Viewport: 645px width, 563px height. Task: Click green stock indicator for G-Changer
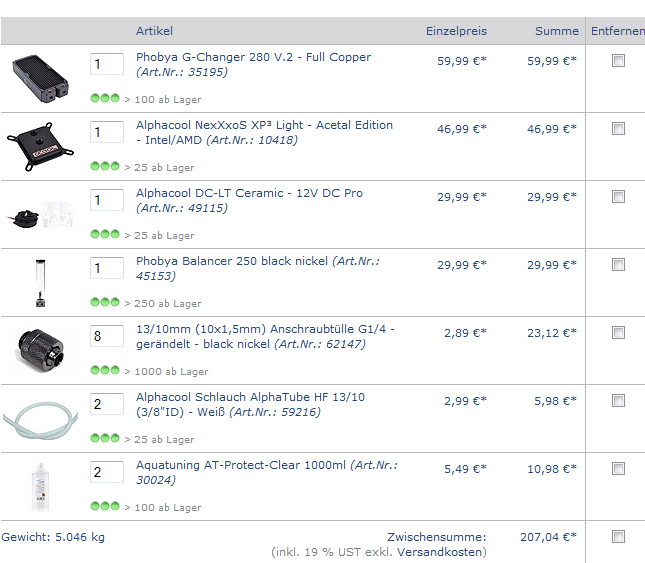point(105,99)
